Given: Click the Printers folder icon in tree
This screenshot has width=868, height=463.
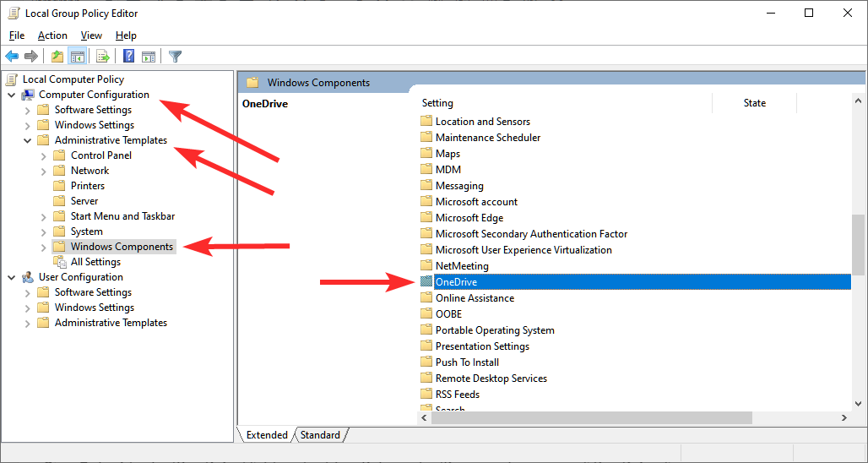Looking at the screenshot, I should coord(59,186).
